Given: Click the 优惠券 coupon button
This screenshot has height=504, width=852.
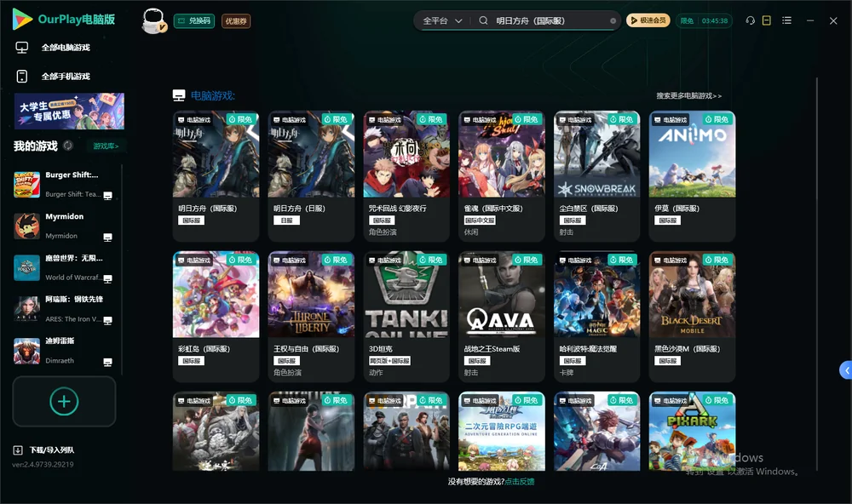Looking at the screenshot, I should click(236, 21).
